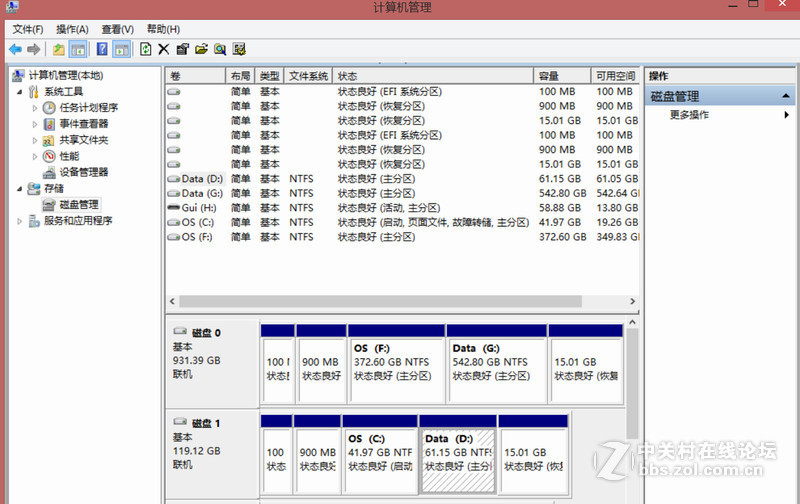Image resolution: width=800 pixels, height=504 pixels.
Task: Expand the 服务和应用程序 node arrow
Action: click(x=19, y=221)
